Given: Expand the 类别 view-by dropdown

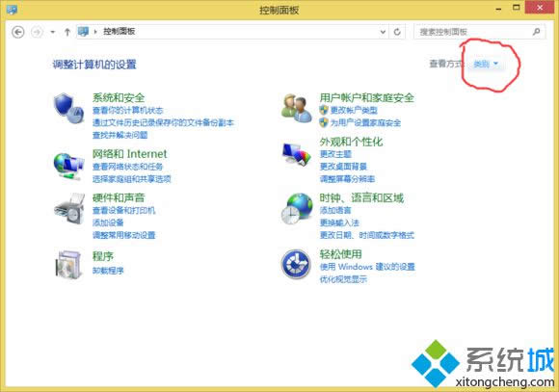Looking at the screenshot, I should point(486,65).
